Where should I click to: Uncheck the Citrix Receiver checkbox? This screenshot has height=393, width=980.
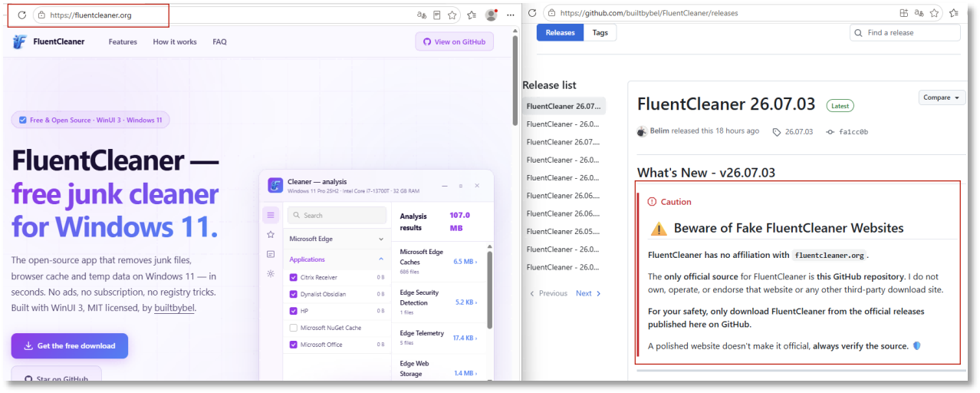(x=294, y=277)
